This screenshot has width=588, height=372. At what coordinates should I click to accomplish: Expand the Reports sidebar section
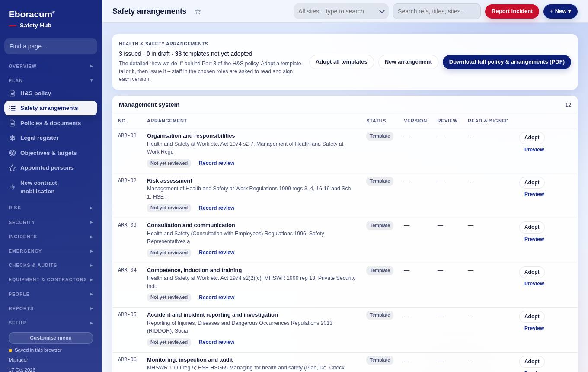pos(51,308)
